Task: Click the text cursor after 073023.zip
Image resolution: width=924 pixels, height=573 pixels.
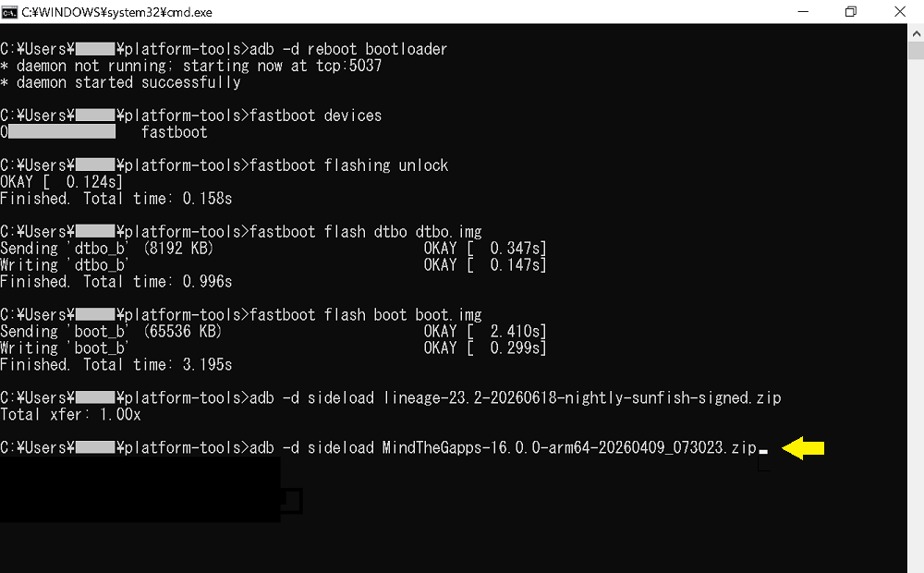Action: (763, 452)
